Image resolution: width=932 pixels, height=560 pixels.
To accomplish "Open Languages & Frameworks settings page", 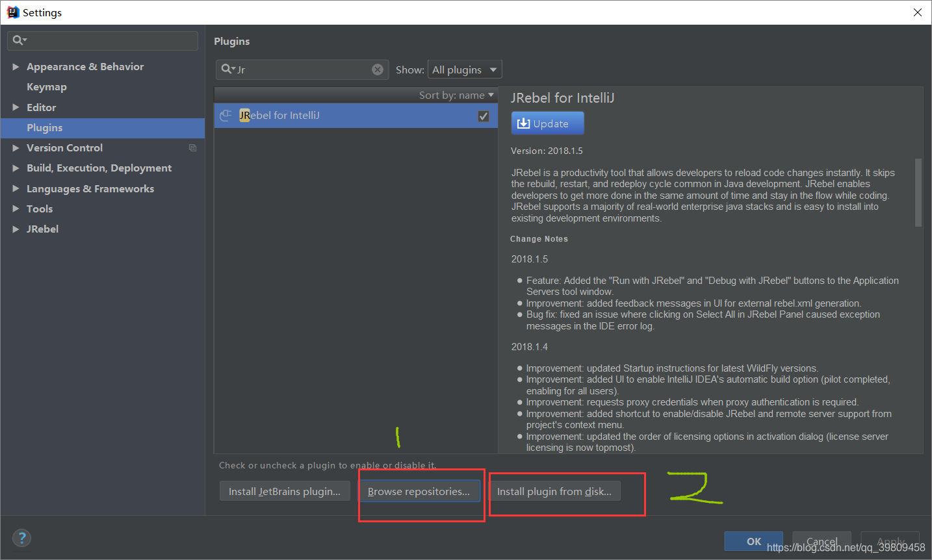I will click(90, 189).
